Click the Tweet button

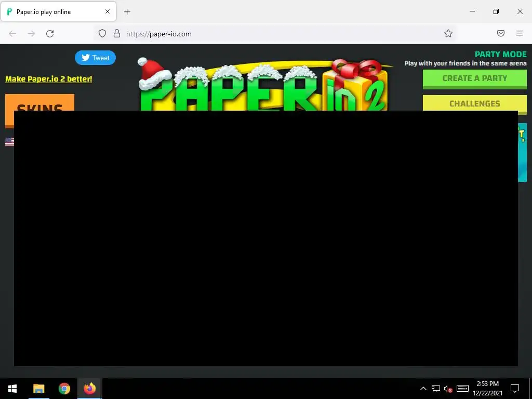click(95, 58)
